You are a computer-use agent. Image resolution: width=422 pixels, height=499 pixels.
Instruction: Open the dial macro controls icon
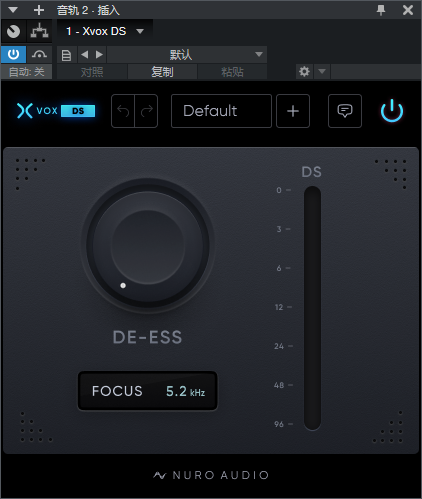coord(13,31)
